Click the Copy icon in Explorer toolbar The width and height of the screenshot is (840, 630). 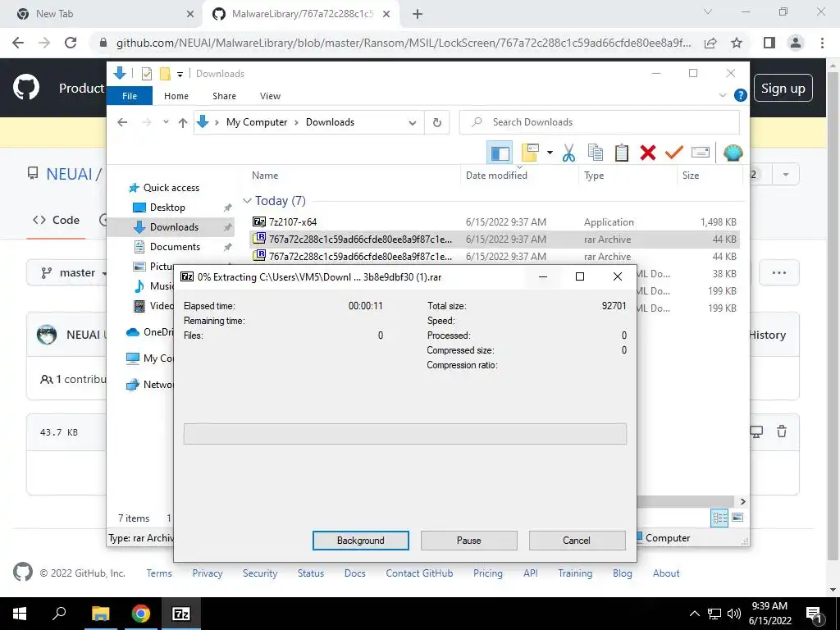coord(596,153)
